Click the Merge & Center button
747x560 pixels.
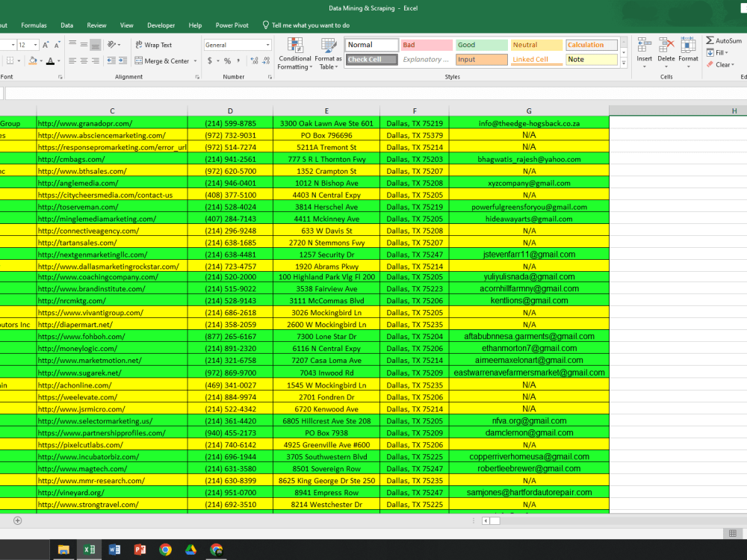click(x=162, y=61)
